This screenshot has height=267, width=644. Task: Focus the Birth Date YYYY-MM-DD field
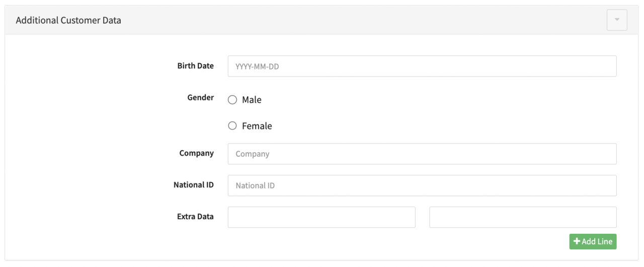pos(422,66)
